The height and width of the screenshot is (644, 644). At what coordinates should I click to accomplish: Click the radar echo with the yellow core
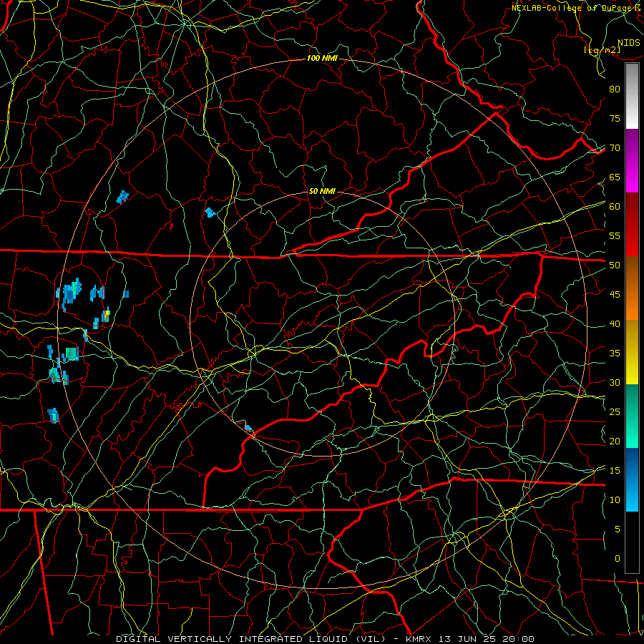point(106,315)
